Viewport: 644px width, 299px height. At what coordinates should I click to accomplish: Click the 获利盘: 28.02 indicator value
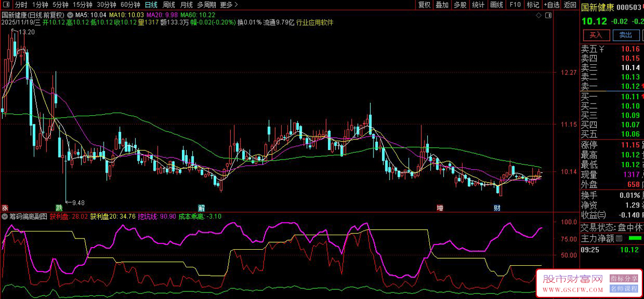pyautogui.click(x=69, y=216)
